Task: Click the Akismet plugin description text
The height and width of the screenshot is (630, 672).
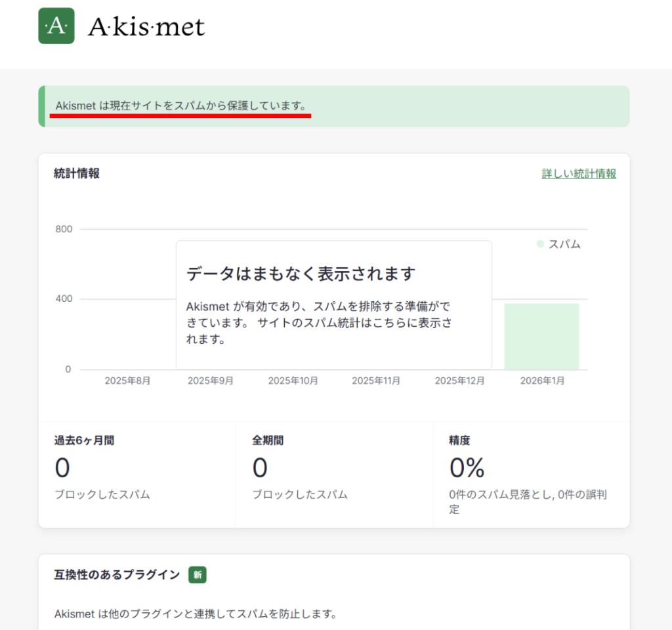Action: pyautogui.click(x=195, y=614)
